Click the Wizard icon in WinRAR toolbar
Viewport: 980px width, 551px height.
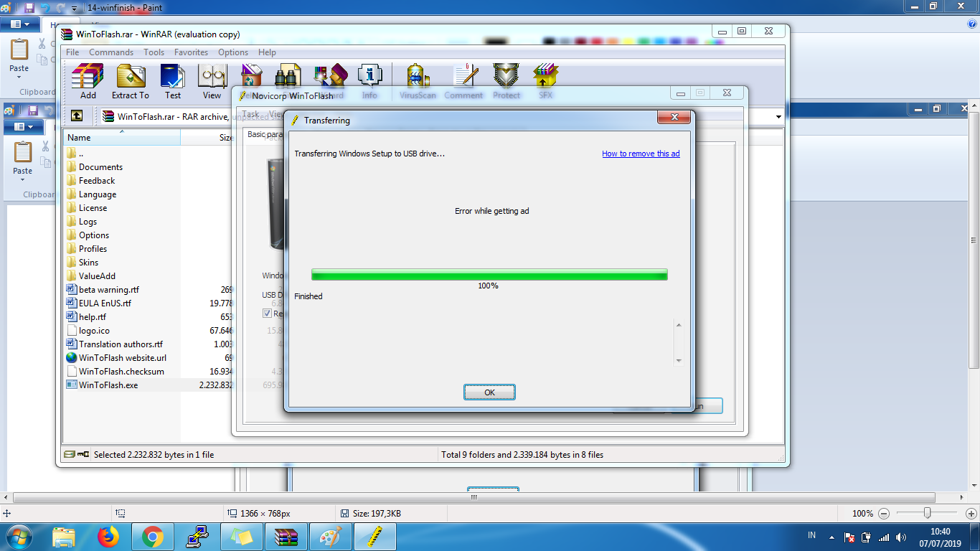point(331,74)
